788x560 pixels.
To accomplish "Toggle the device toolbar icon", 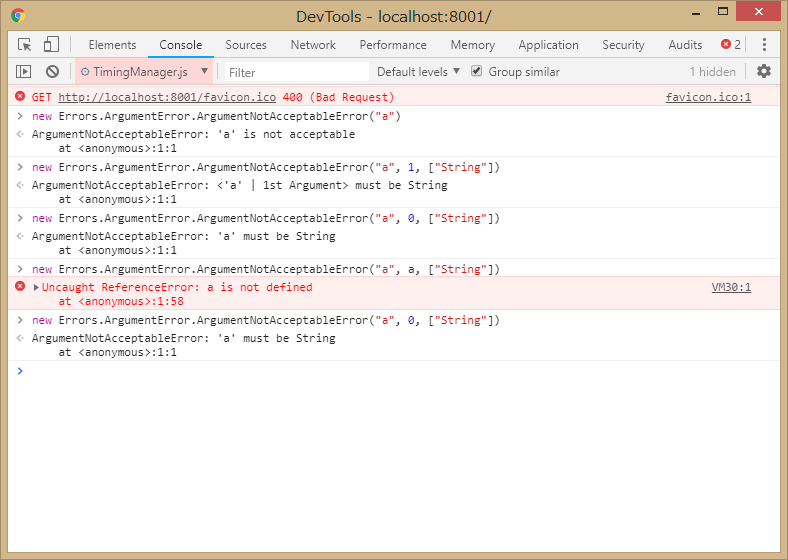I will click(x=51, y=45).
